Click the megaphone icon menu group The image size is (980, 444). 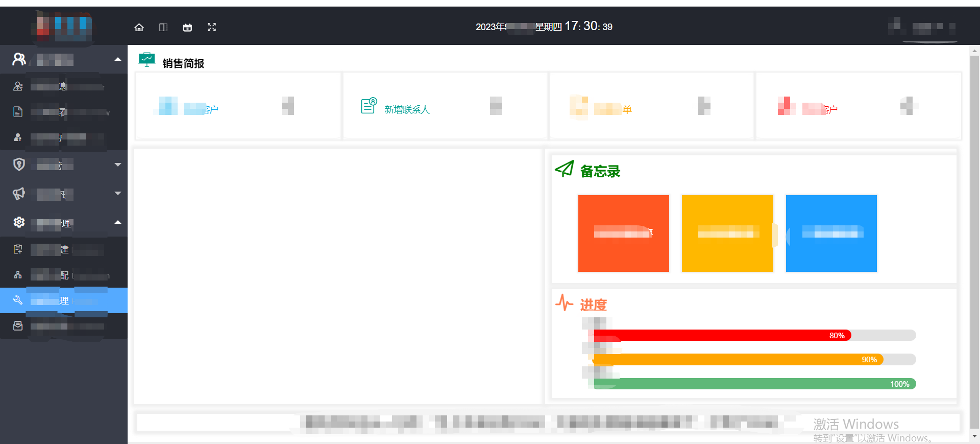coord(19,194)
